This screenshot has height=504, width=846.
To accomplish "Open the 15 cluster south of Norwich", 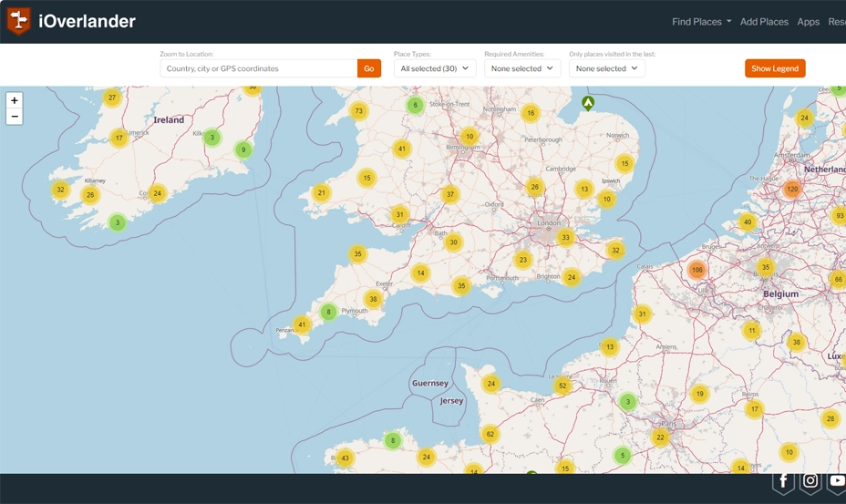I will tap(624, 164).
